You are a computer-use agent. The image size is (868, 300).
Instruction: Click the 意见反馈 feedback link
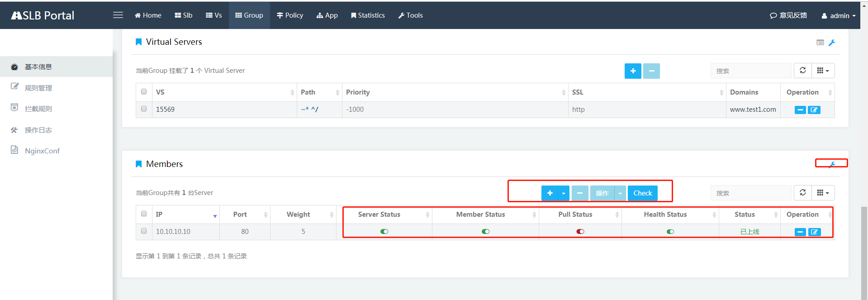788,15
